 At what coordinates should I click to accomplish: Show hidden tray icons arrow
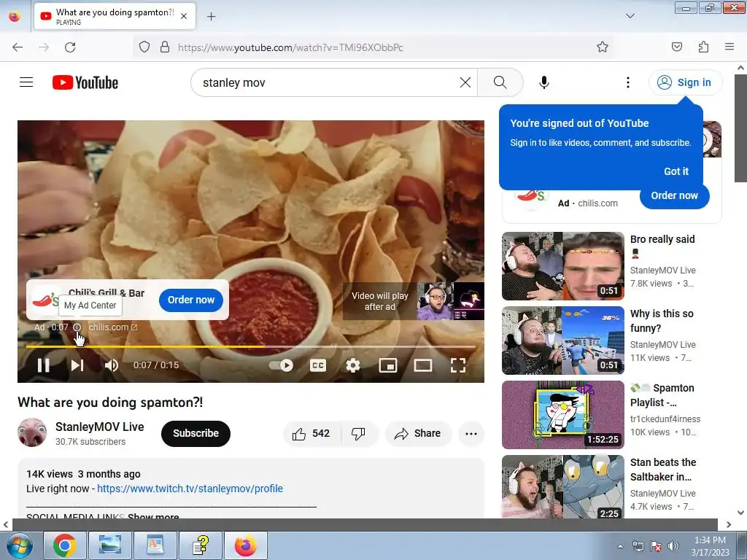pyautogui.click(x=620, y=546)
